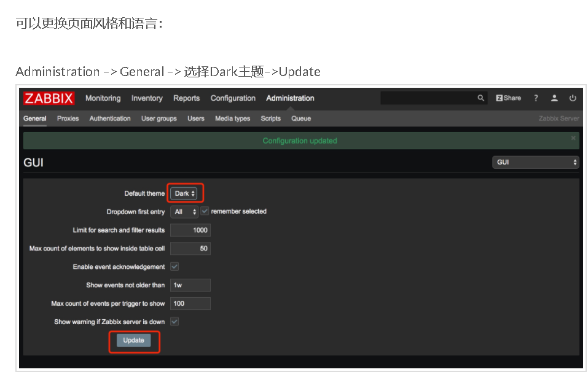Open the Monitoring menu

click(x=103, y=98)
